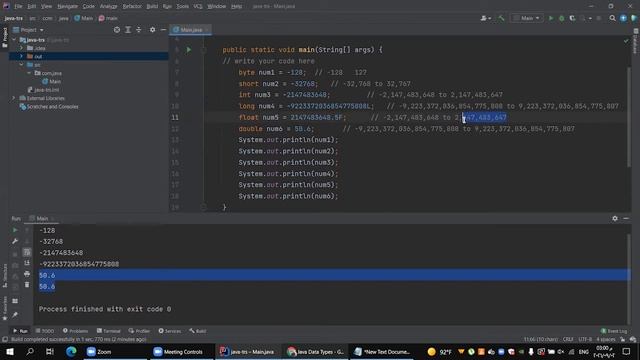Select Main class in project tree
640x360 pixels.
(51, 82)
